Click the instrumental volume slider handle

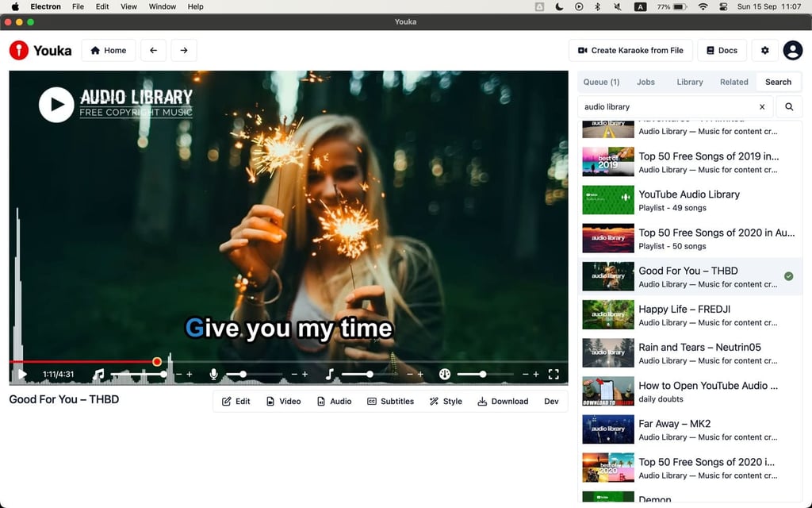[163, 375]
